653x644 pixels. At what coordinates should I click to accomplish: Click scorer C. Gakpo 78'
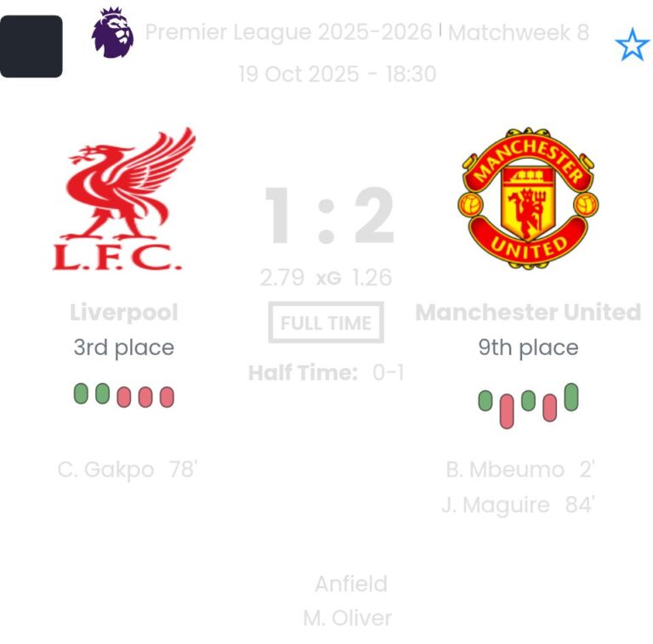click(128, 469)
